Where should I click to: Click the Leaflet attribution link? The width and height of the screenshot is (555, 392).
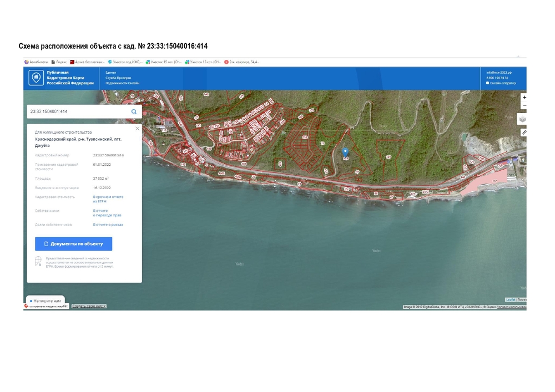tap(510, 299)
